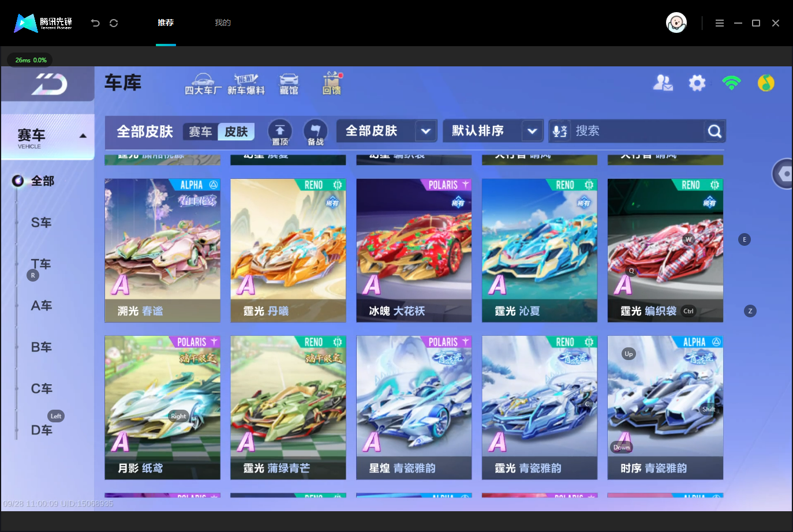
Task: Select the A车 category
Action: pyautogui.click(x=41, y=306)
